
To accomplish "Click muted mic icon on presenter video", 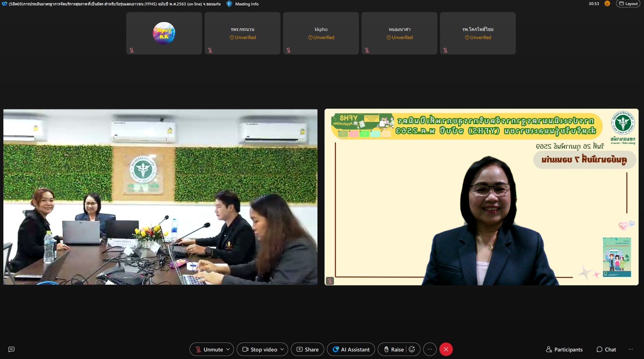I will [x=330, y=281].
